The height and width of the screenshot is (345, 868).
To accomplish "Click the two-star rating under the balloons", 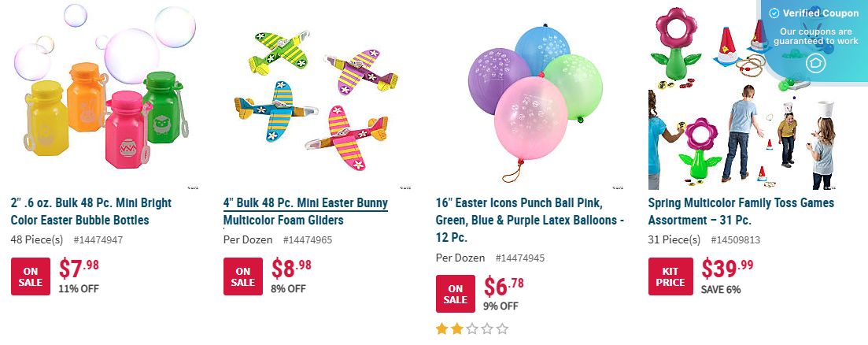I will [472, 328].
